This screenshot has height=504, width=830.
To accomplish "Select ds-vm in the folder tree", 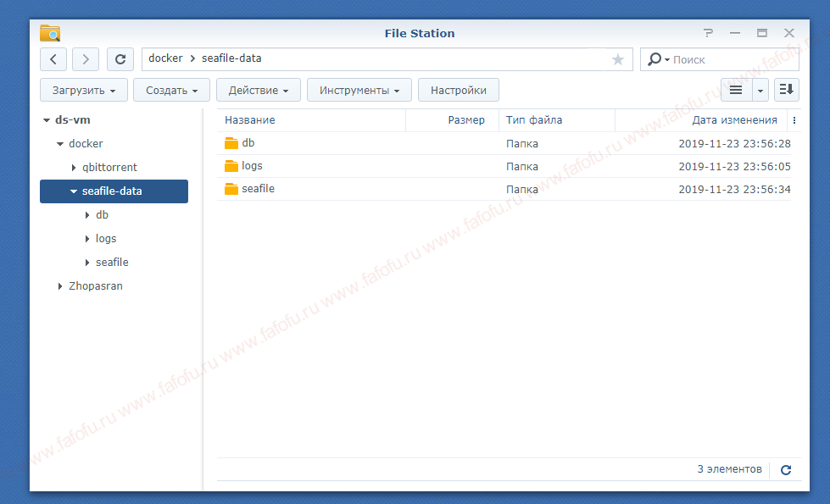I will click(73, 120).
